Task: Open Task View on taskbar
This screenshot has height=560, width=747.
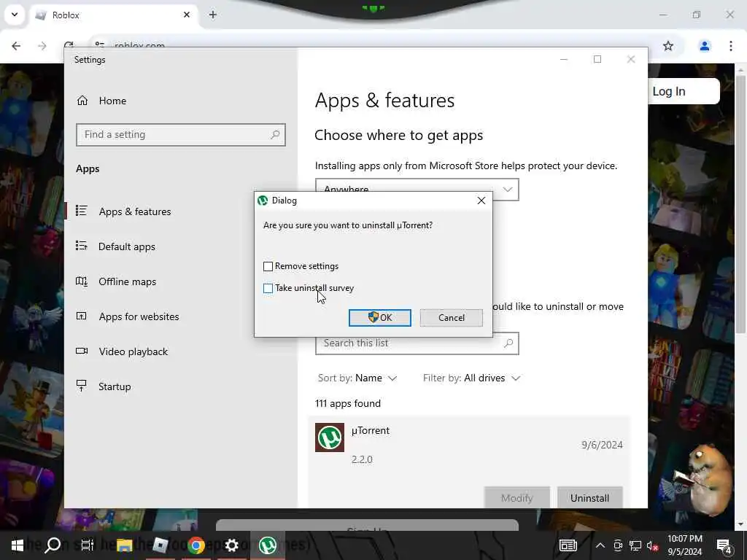Action: (x=88, y=545)
